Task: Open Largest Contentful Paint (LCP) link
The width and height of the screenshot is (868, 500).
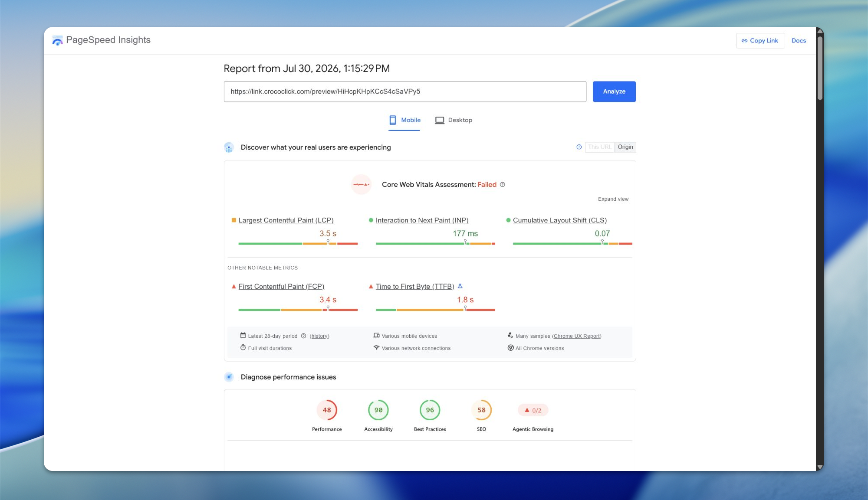Action: tap(286, 220)
